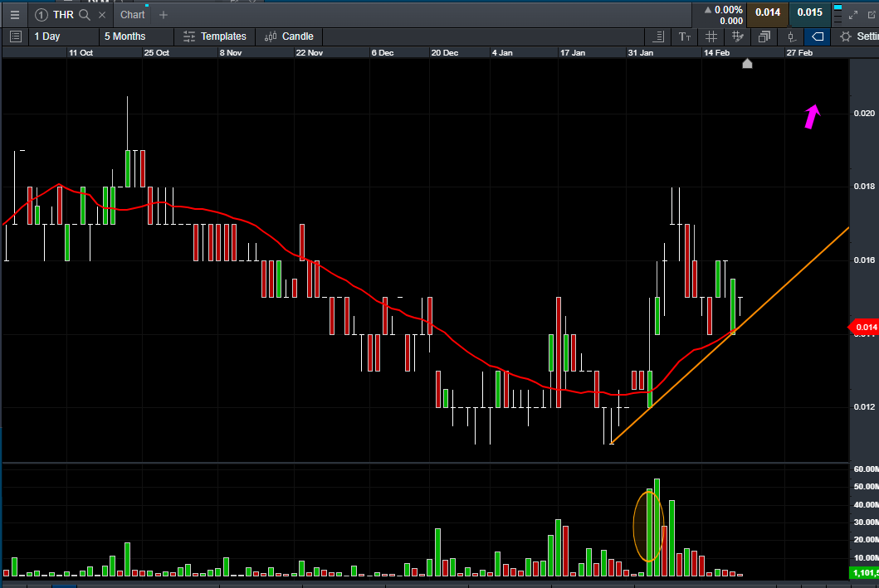Viewport: 879px width, 588px height.
Task: Click the 0.020 price axis label
Action: coord(864,113)
